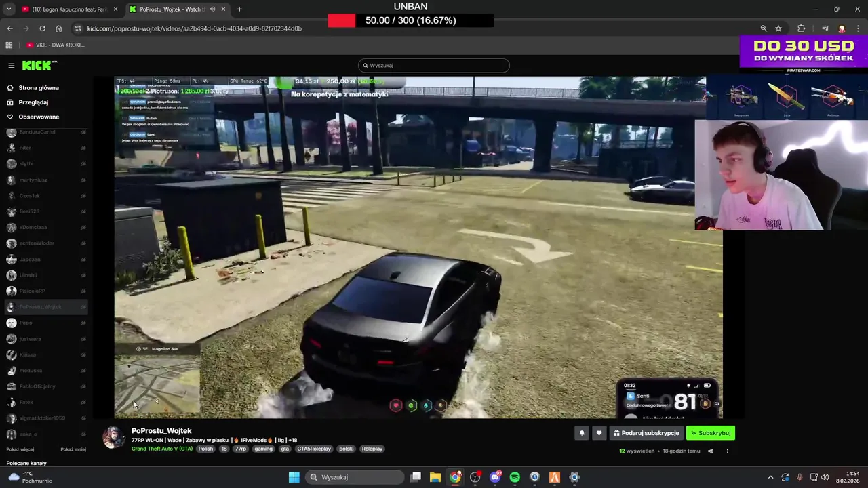Open Grand Theft Auto V (GTA) category link
The image size is (868, 488).
162,449
